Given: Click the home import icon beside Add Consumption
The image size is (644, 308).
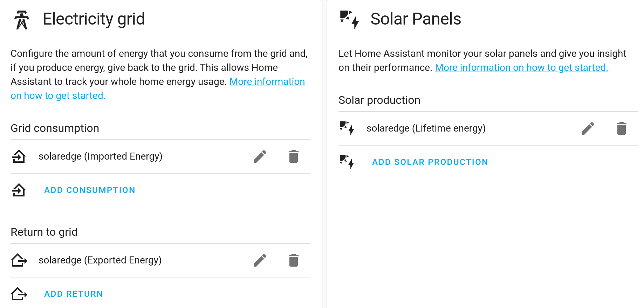Looking at the screenshot, I should pyautogui.click(x=19, y=190).
